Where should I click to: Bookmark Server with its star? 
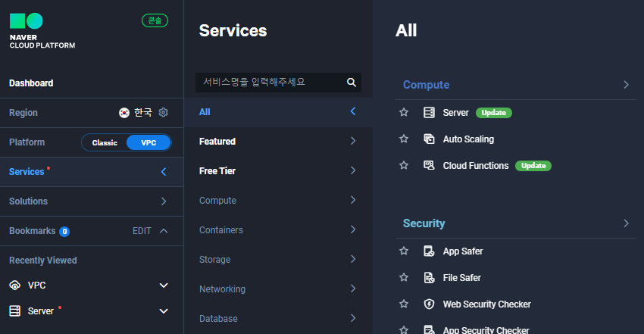(x=404, y=112)
